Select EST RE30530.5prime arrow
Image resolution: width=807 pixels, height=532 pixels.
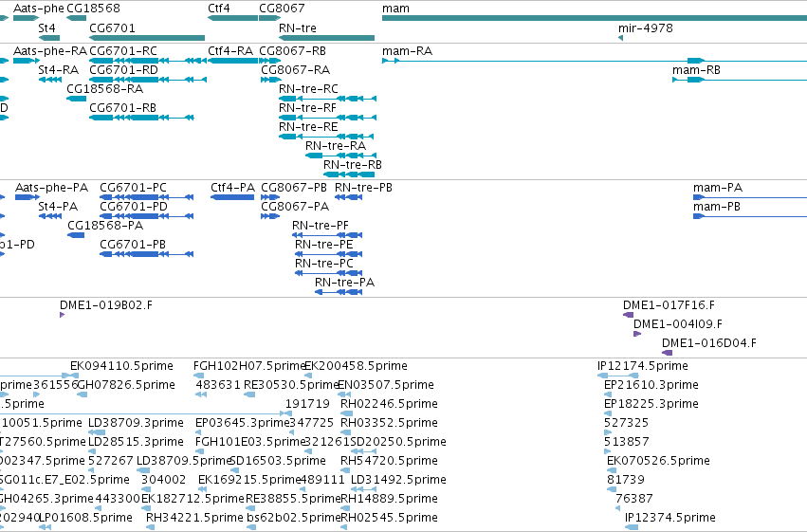pos(249,394)
